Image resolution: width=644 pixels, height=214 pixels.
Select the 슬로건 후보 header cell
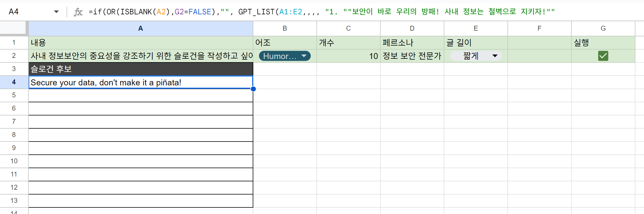141,69
